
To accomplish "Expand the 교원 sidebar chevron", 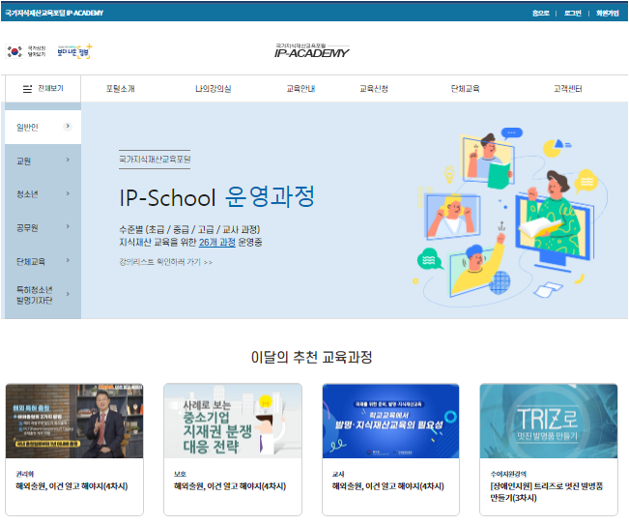I will [x=68, y=160].
